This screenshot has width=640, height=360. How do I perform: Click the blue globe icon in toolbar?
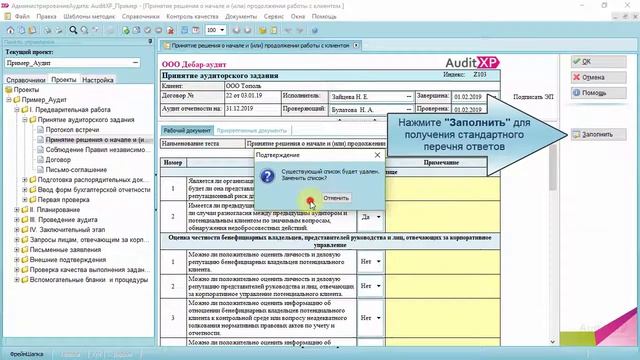pyautogui.click(x=314, y=30)
